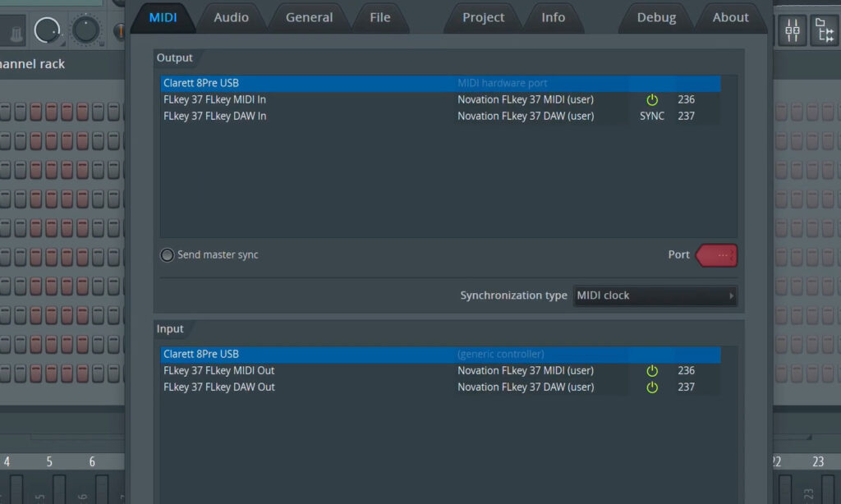The image size is (841, 504).
Task: Select Clarett 8Pre USB in Output list
Action: tap(440, 83)
